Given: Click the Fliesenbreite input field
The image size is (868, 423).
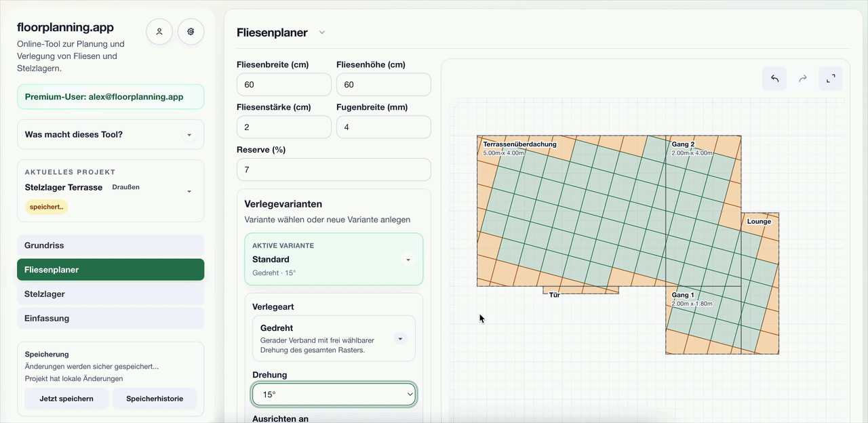Looking at the screenshot, I should [x=284, y=85].
